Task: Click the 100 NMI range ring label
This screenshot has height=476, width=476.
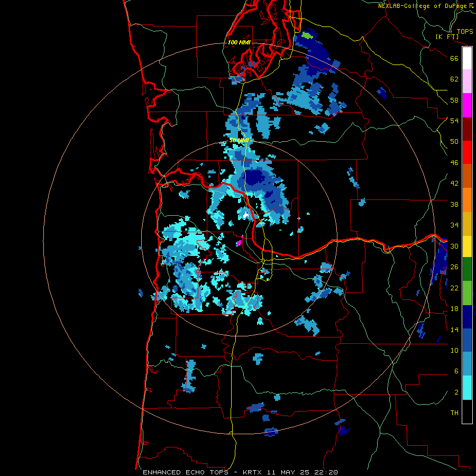Action: pyautogui.click(x=239, y=42)
